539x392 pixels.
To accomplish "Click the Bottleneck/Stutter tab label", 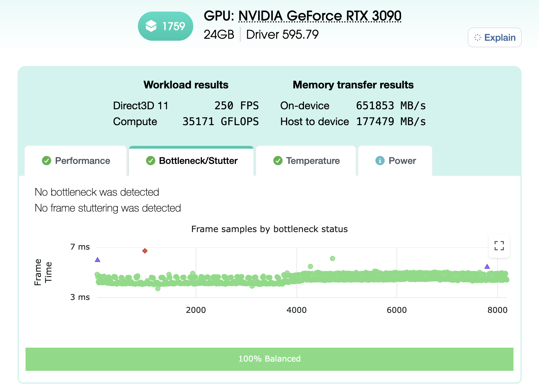I will tap(198, 161).
